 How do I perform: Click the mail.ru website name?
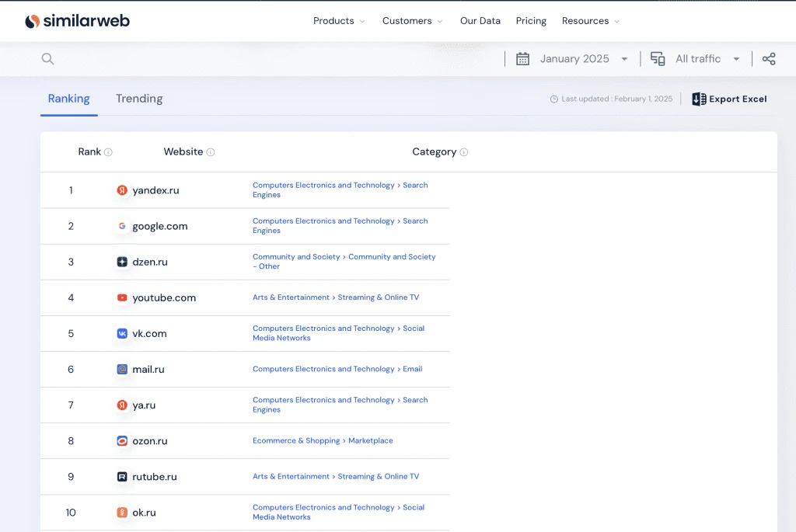click(148, 370)
